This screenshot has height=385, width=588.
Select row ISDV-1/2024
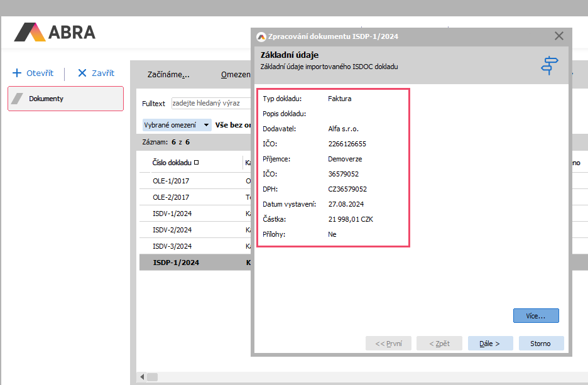pyautogui.click(x=195, y=214)
